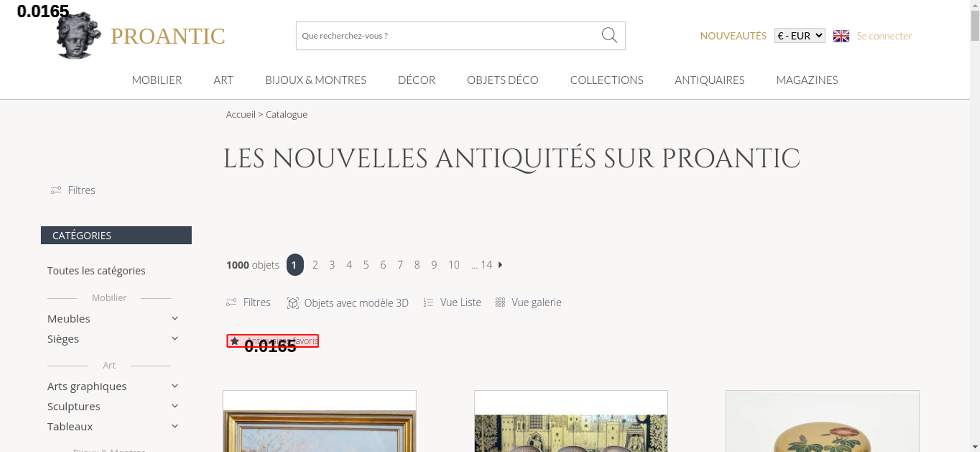Open the framed painting thumbnail

coord(319,422)
